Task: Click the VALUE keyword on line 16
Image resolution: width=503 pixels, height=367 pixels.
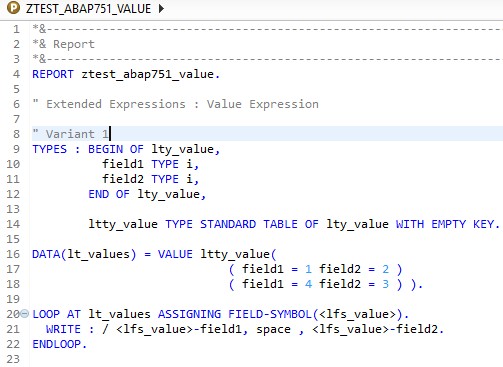Action: 175,254
